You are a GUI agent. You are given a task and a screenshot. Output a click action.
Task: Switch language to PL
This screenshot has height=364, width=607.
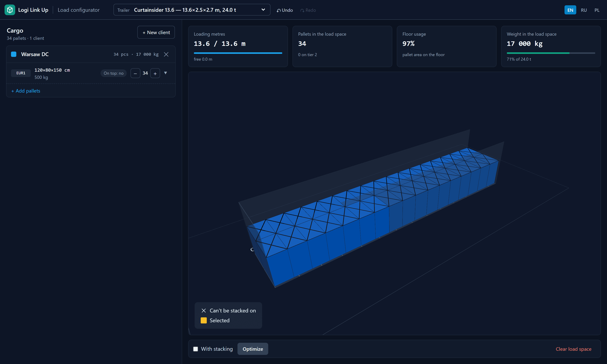click(x=597, y=10)
